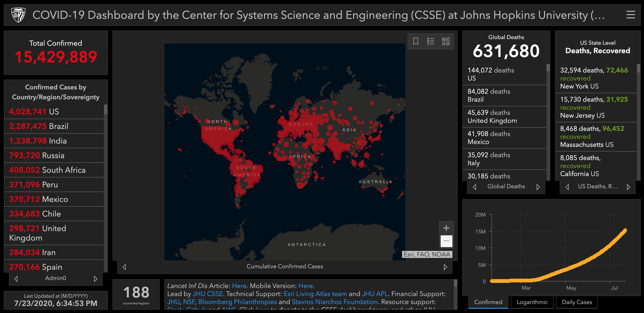The height and width of the screenshot is (313, 644).
Task: Open the map bookmarks icon
Action: click(x=415, y=41)
